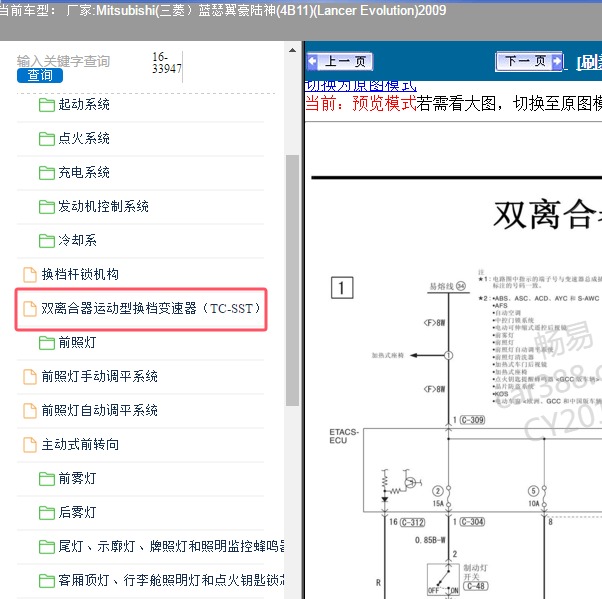Image resolution: width=602 pixels, height=599 pixels.
Task: Click the sidebar vertical scrollbar thumb
Action: tap(292, 280)
